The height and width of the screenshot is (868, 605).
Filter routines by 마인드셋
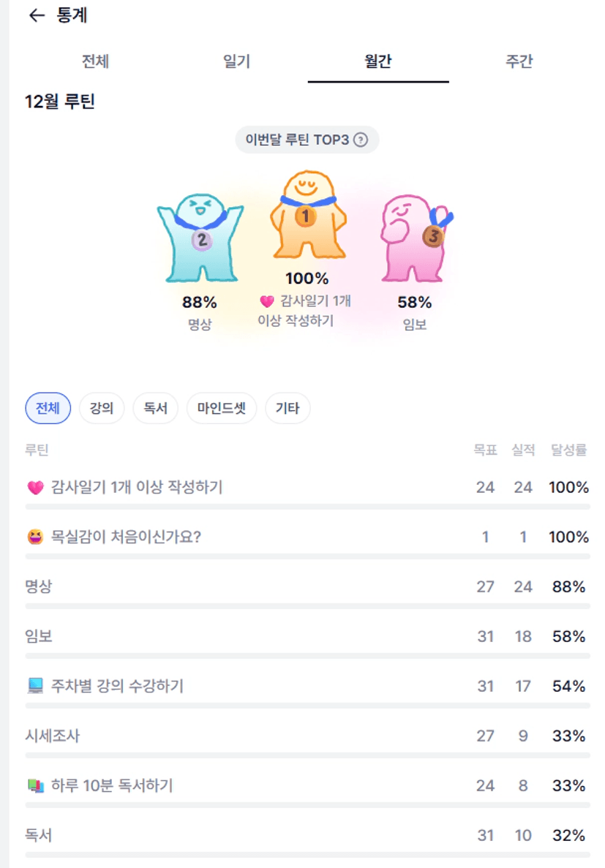point(222,408)
